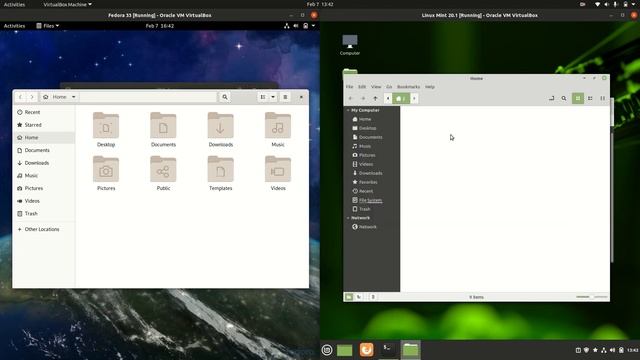Select the Desktop folder icon
The image size is (640, 360).
(x=106, y=125)
